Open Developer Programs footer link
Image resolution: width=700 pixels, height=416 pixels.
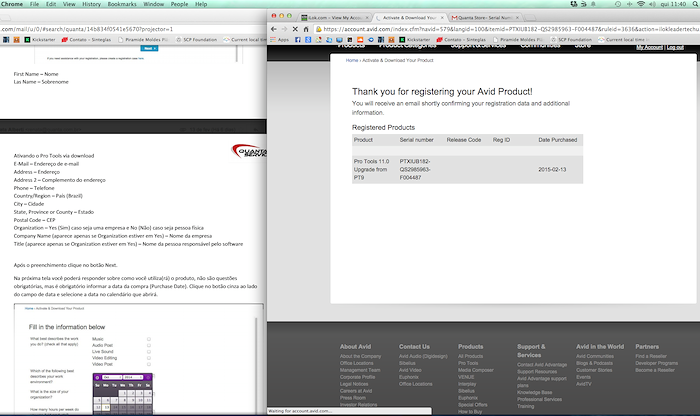(x=656, y=363)
